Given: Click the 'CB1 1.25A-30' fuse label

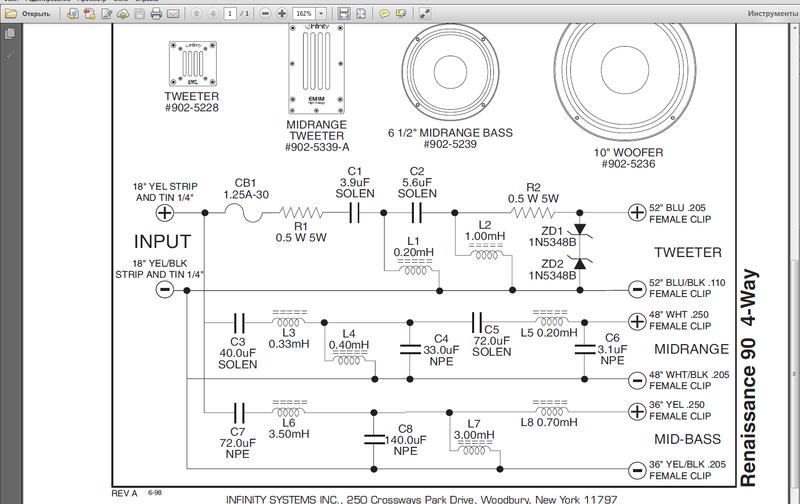Looking at the screenshot, I should coord(246,189).
